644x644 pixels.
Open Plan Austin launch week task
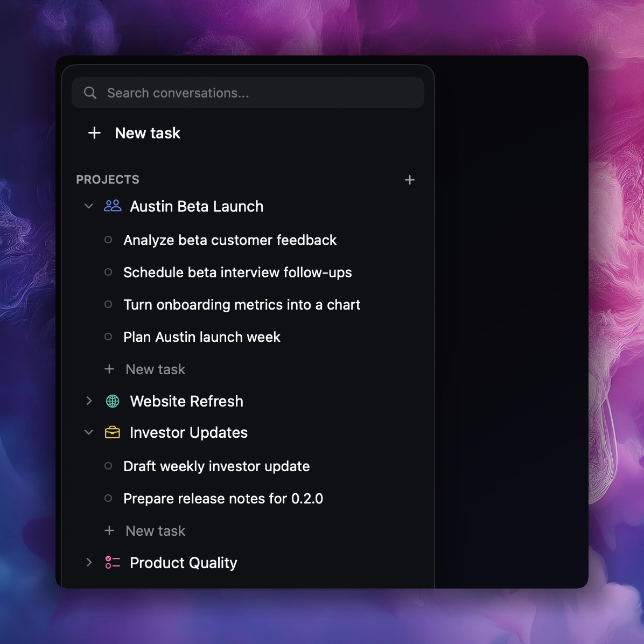(x=202, y=337)
